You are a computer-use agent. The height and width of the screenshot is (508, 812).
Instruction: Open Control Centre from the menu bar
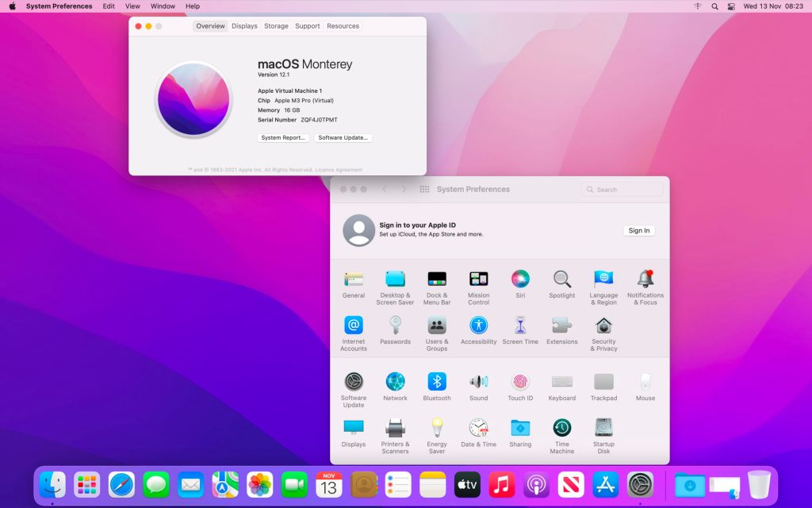point(731,6)
